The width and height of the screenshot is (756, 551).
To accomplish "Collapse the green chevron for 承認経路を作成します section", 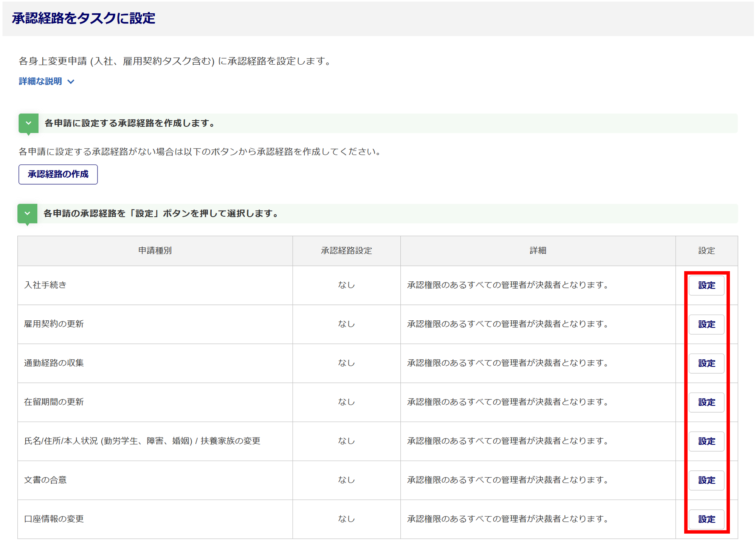I will click(x=28, y=123).
